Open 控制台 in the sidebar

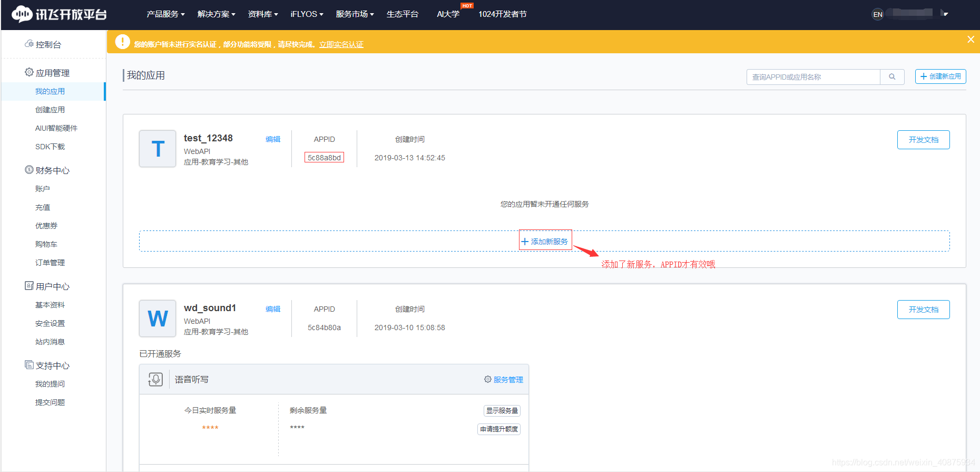click(x=43, y=44)
